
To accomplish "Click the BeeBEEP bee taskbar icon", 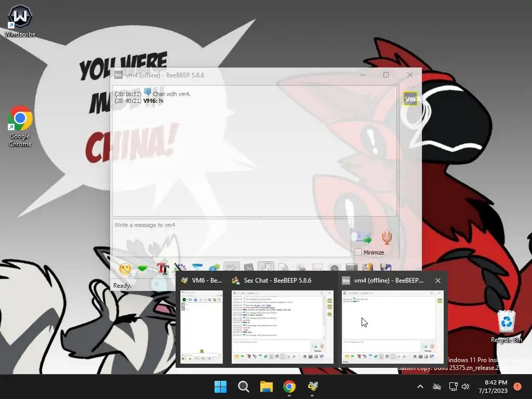I will (x=312, y=387).
